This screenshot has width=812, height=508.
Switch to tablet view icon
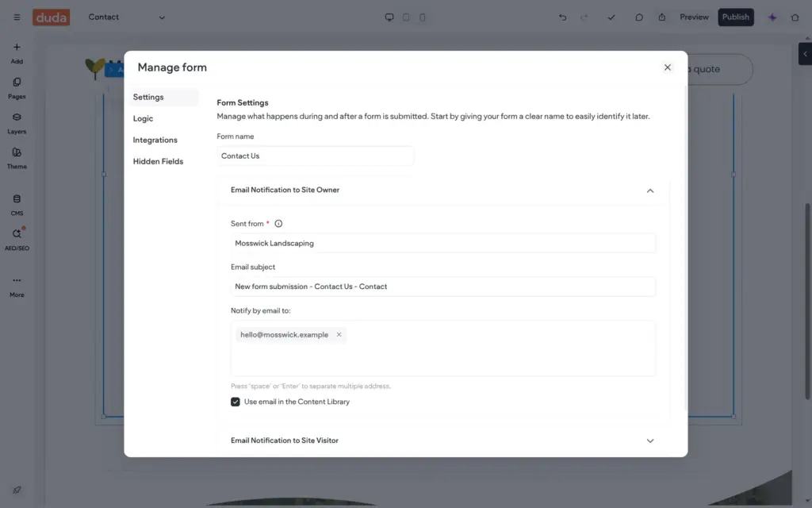point(406,17)
